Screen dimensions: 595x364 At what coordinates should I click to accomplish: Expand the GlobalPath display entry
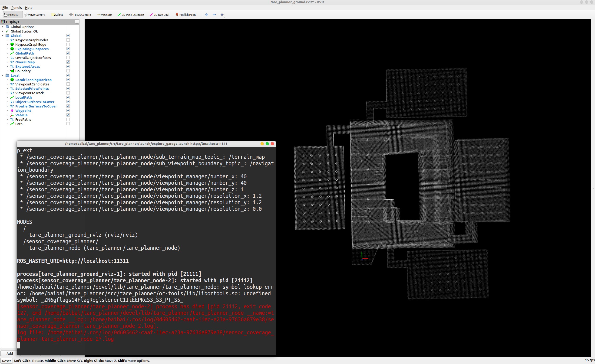[7, 53]
